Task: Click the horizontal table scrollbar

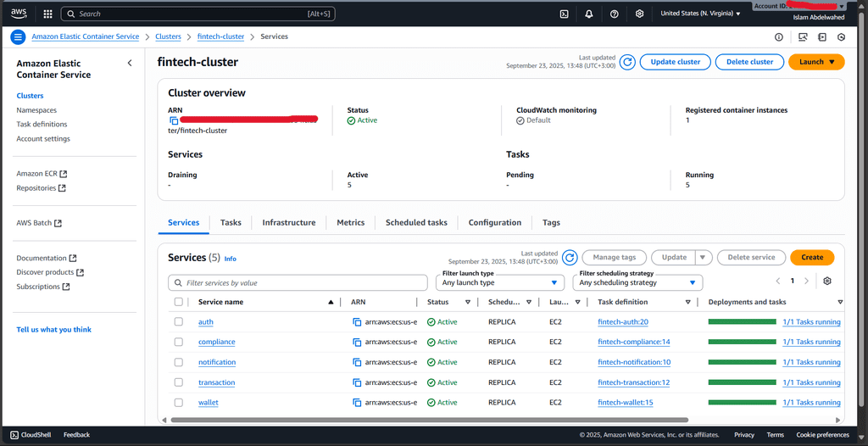Action: click(x=430, y=420)
